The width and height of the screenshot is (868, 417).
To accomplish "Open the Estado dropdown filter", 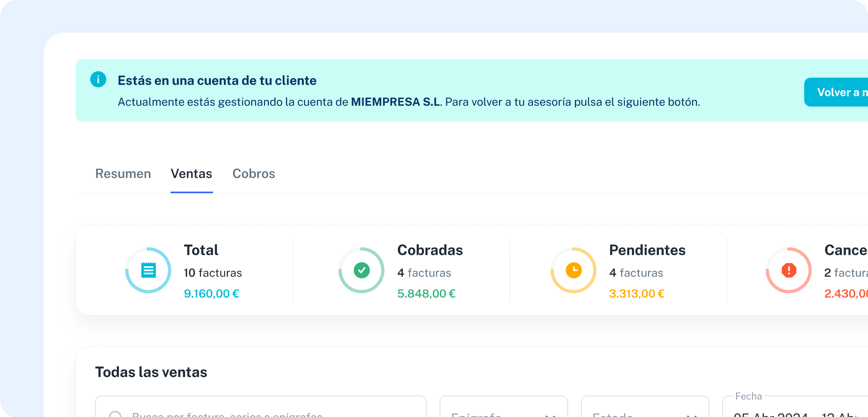I will (x=644, y=413).
